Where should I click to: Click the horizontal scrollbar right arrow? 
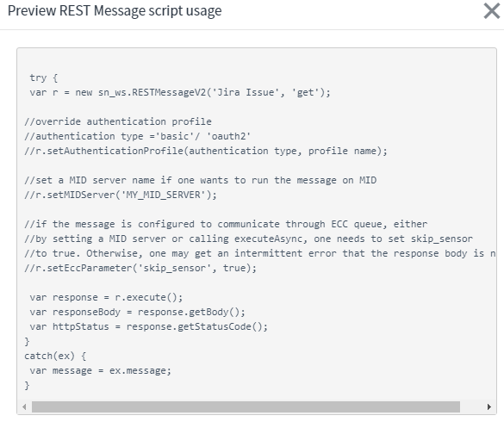488,406
